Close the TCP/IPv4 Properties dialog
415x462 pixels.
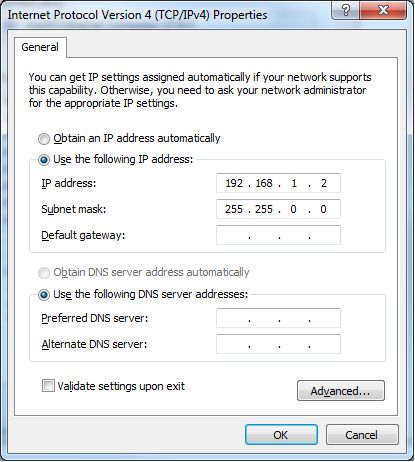[x=383, y=10]
